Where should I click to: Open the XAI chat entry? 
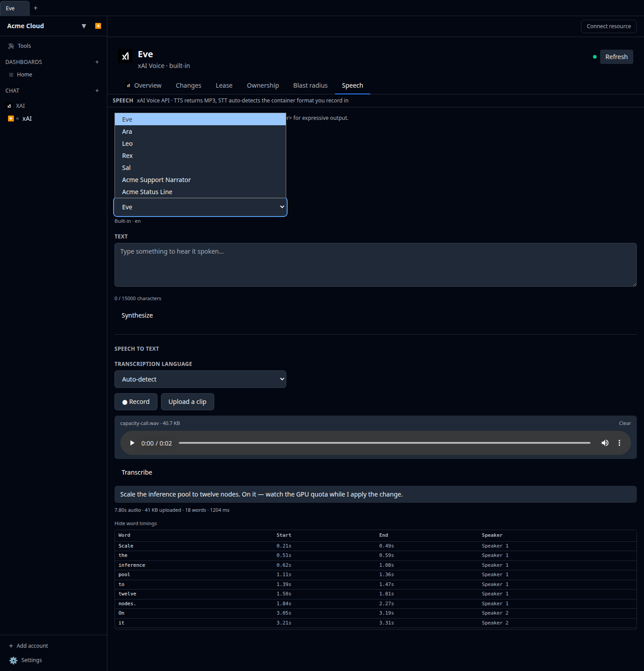20,106
